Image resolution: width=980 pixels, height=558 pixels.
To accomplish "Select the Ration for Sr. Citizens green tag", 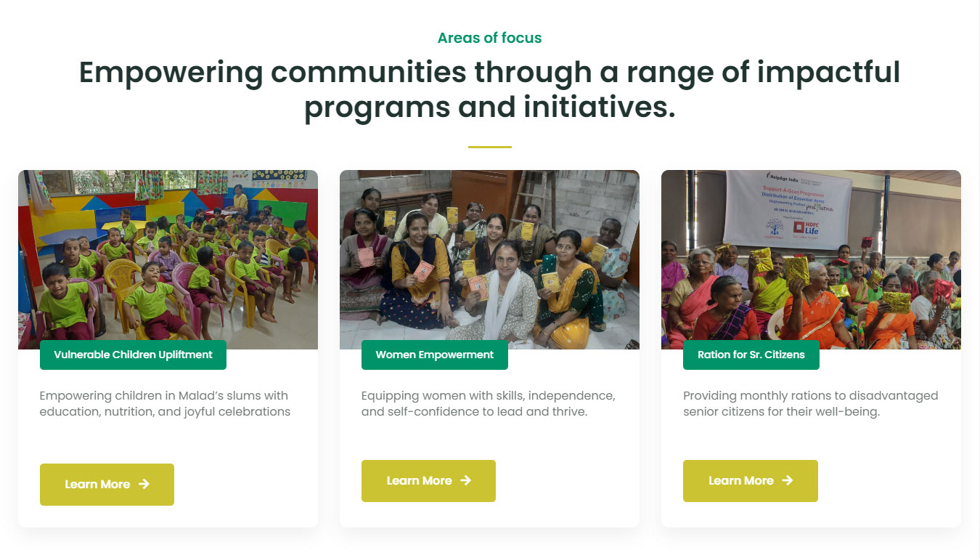I will pos(751,355).
